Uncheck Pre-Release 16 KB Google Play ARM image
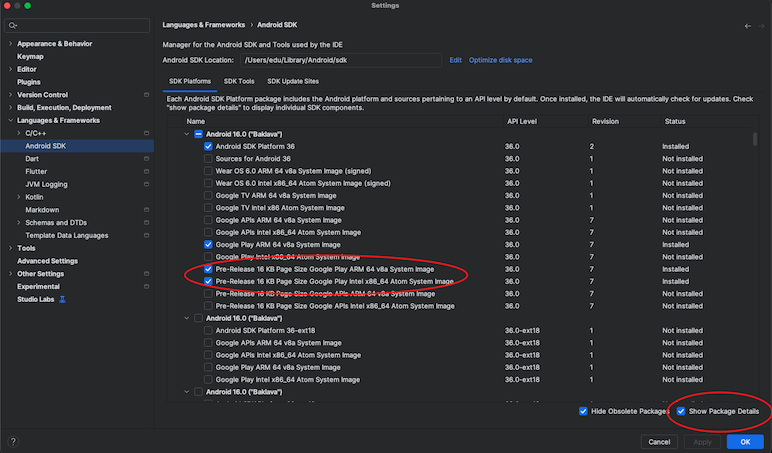The height and width of the screenshot is (453, 772). (208, 269)
